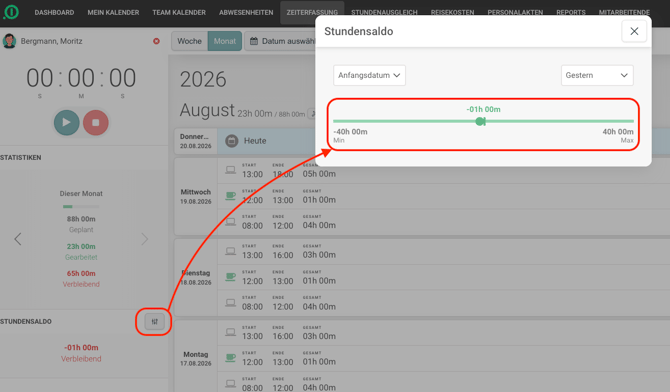This screenshot has height=392, width=670.
Task: Open the Dashboard menu
Action: tap(54, 12)
